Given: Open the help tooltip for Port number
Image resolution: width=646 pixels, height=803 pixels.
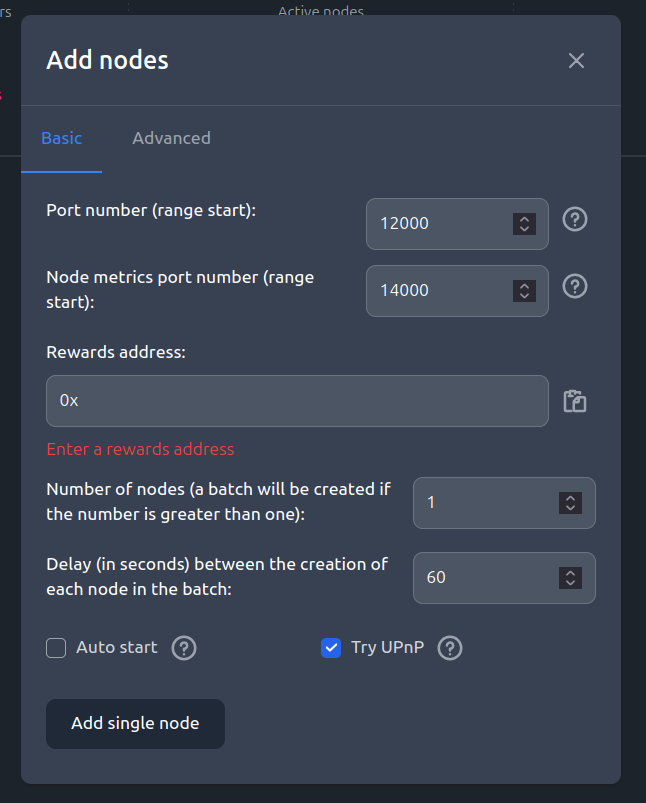Looking at the screenshot, I should point(574,219).
